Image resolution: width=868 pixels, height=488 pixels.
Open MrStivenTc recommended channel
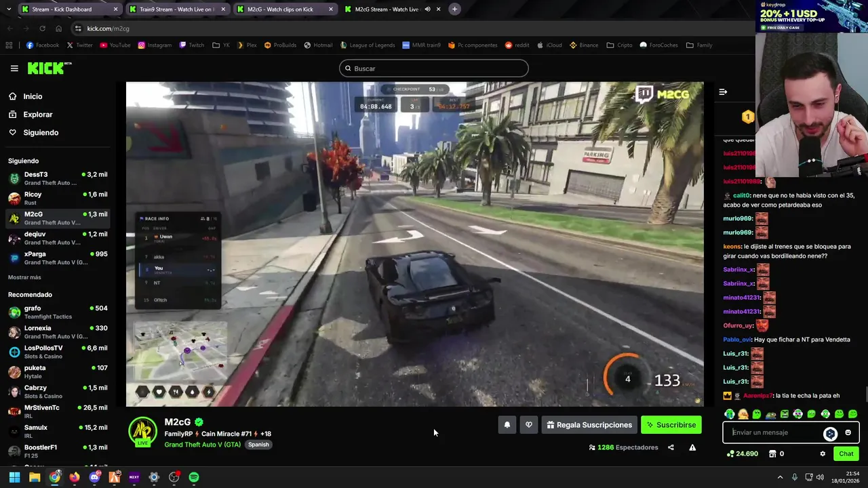tap(58, 411)
